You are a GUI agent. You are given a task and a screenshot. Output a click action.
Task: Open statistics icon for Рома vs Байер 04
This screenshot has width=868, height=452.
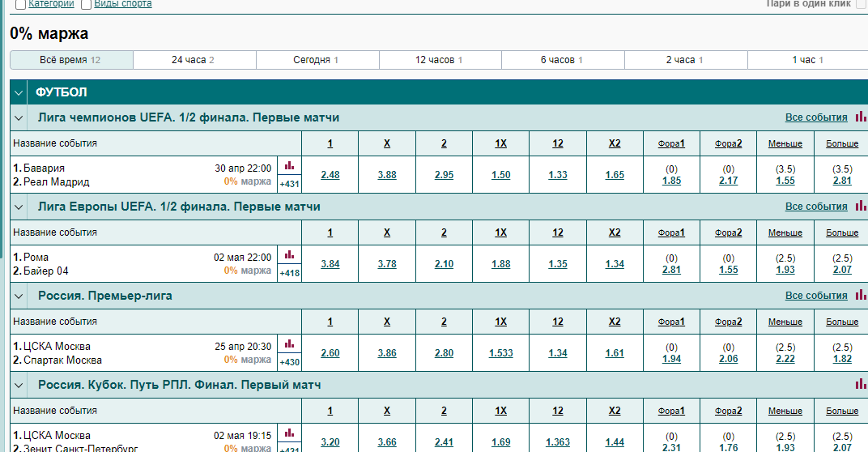(x=289, y=254)
